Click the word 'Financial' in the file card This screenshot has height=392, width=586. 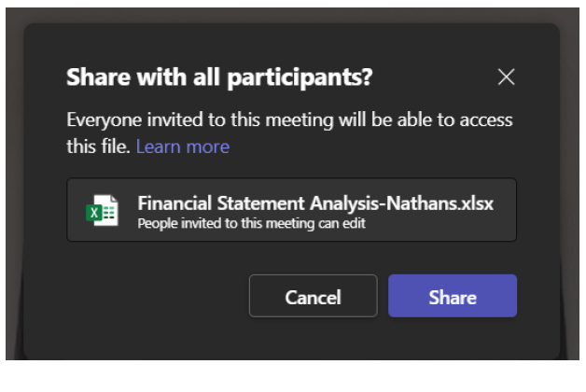174,203
